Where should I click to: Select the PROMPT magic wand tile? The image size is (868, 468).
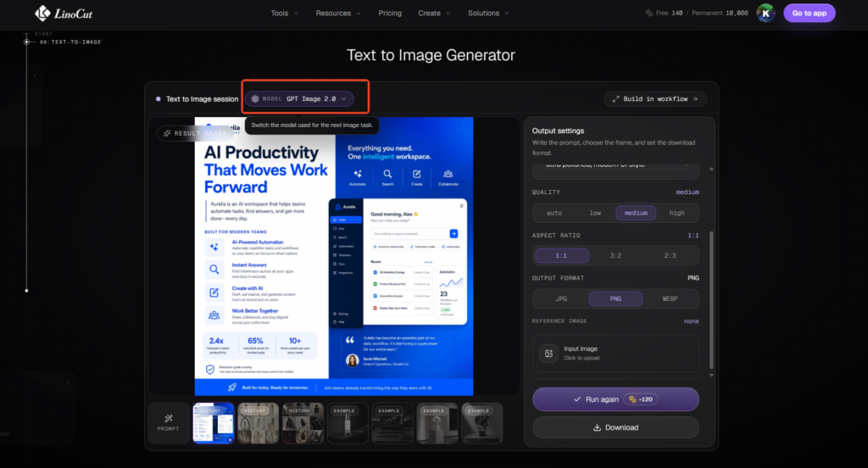click(169, 423)
